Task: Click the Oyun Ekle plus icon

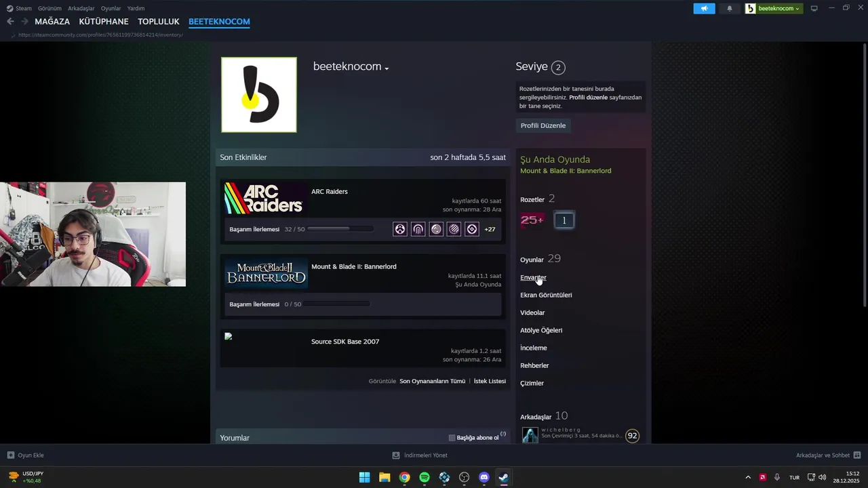Action: point(10,455)
